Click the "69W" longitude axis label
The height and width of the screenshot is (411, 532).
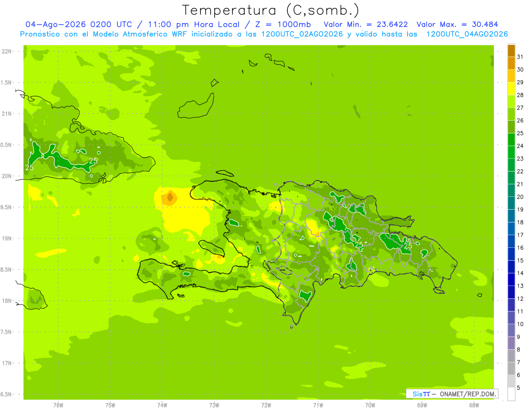point(422,405)
